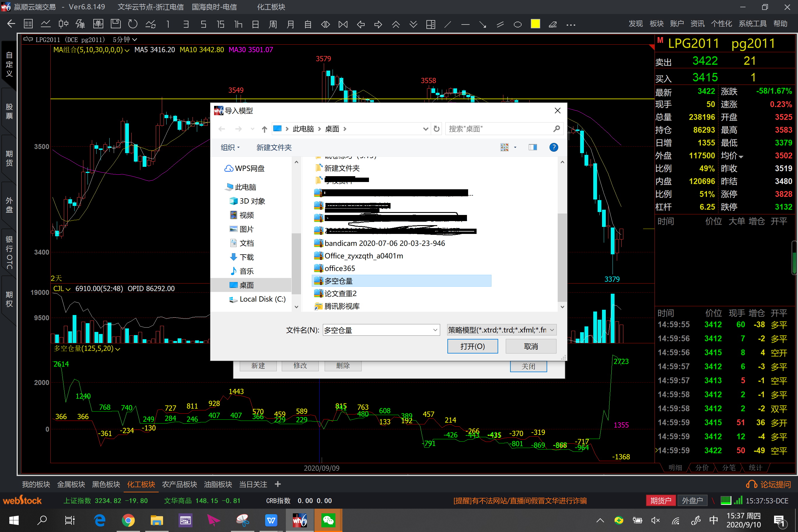
Task: Select the office365 file in list
Action: point(335,268)
